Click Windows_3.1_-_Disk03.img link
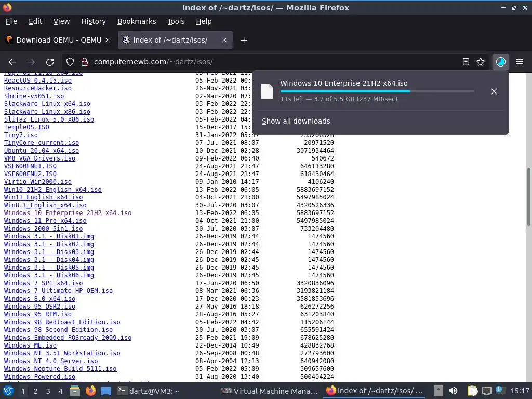The height and width of the screenshot is (399, 532). pyautogui.click(x=49, y=252)
